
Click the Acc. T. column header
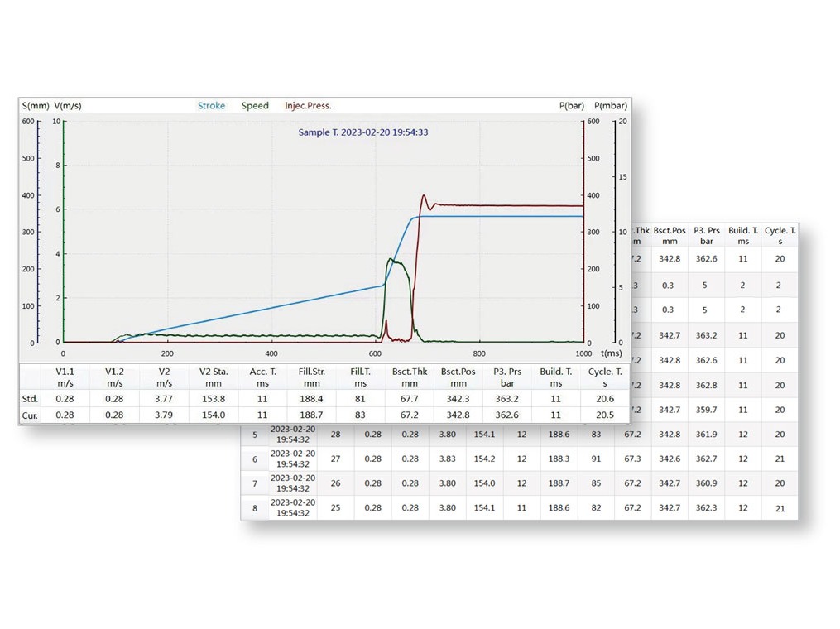(262, 377)
